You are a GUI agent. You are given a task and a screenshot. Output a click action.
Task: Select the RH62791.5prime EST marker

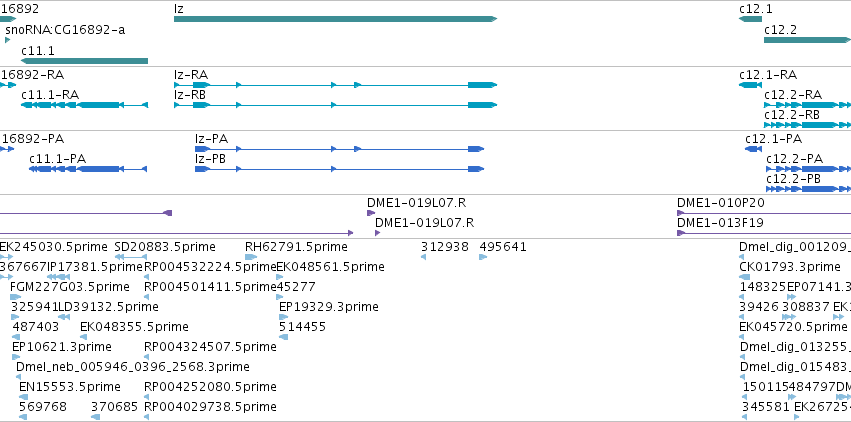(x=251, y=257)
